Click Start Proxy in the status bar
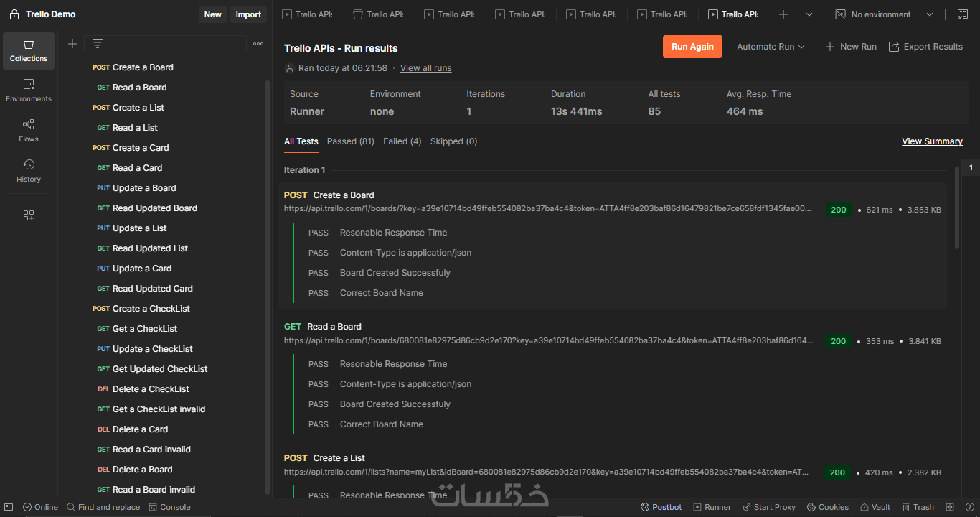The image size is (980, 517). point(769,507)
